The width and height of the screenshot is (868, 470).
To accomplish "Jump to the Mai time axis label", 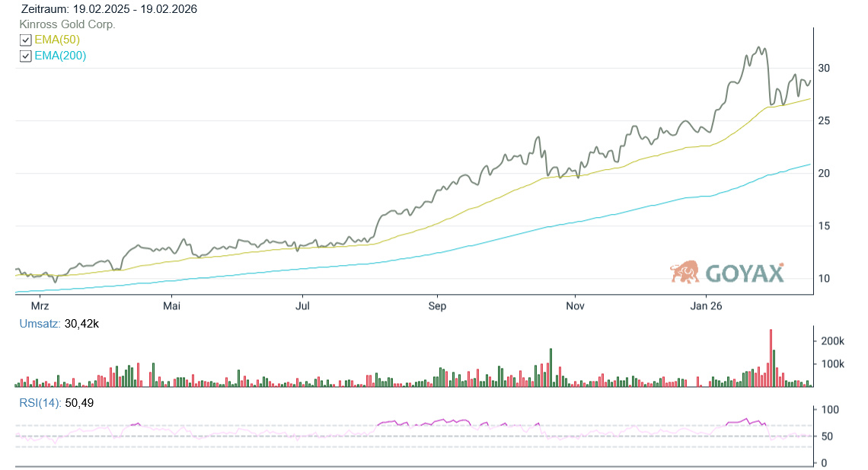I will tap(172, 306).
